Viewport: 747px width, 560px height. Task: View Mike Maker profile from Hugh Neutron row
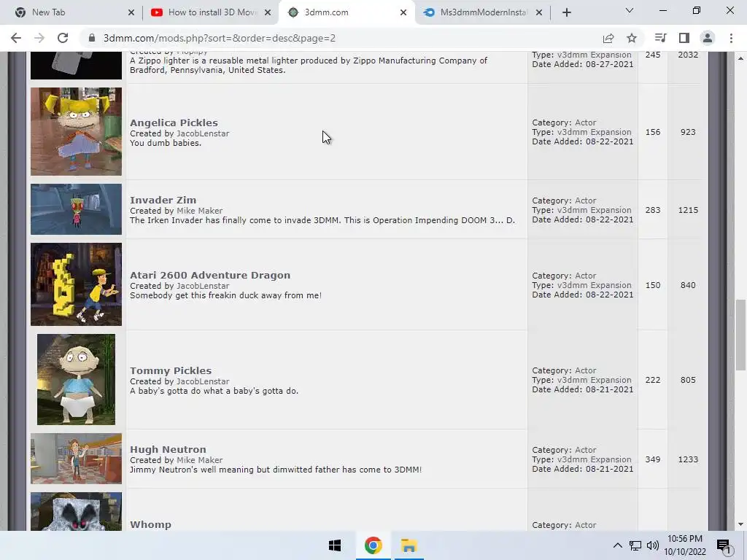[x=200, y=461]
